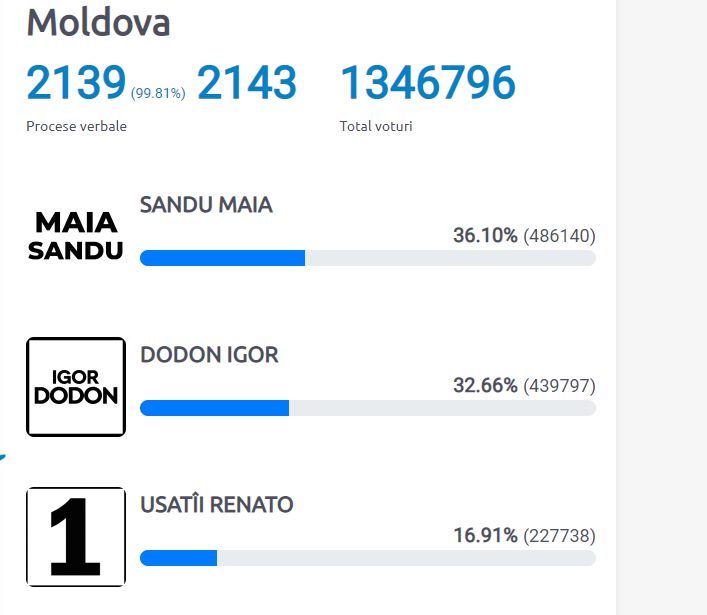This screenshot has height=615, width=707.
Task: Click the 16.91% result for Usatîi
Action: coord(485,535)
